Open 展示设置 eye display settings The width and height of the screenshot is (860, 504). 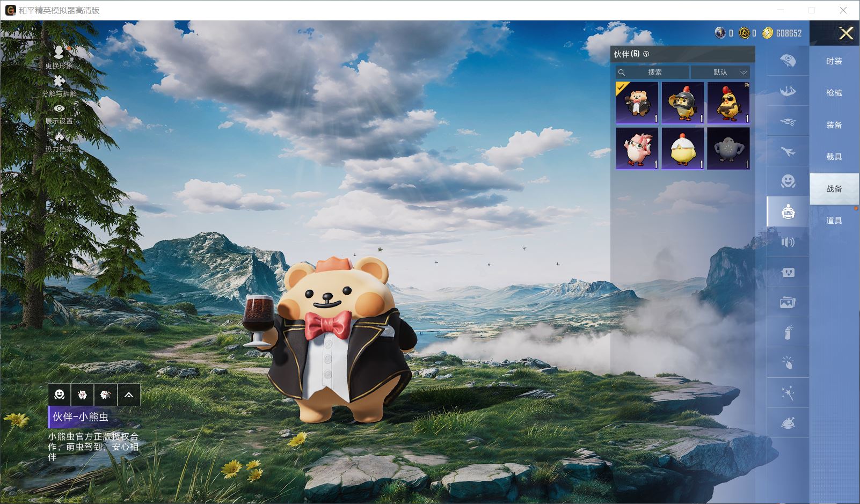pyautogui.click(x=59, y=109)
